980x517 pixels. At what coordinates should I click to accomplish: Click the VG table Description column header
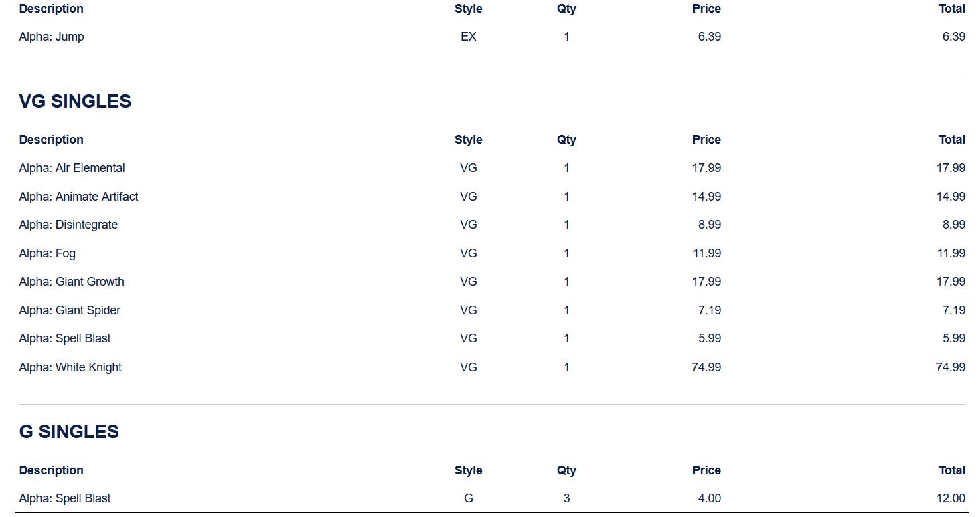pos(51,140)
